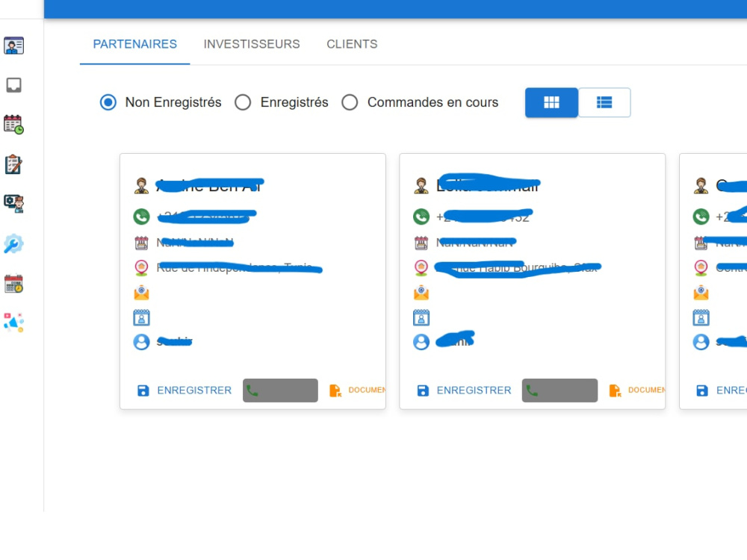747x560 pixels.
Task: Click the email envelope icon on middle card
Action: 421,293
